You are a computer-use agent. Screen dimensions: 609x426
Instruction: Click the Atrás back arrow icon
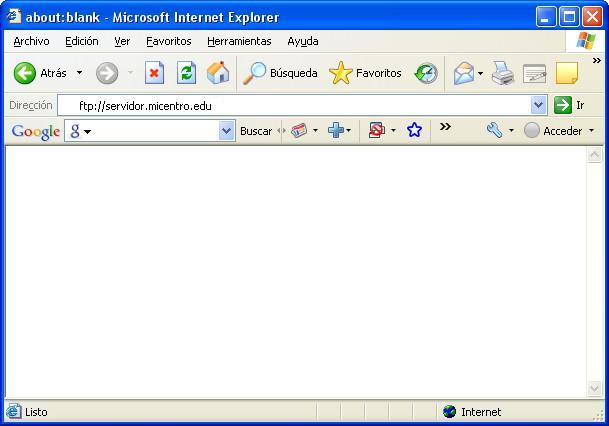pyautogui.click(x=25, y=73)
